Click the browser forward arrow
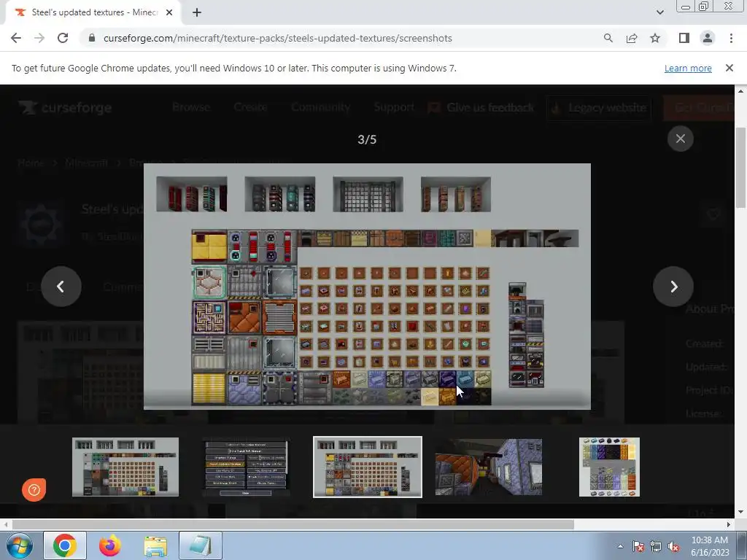Image resolution: width=747 pixels, height=560 pixels. pyautogui.click(x=39, y=38)
